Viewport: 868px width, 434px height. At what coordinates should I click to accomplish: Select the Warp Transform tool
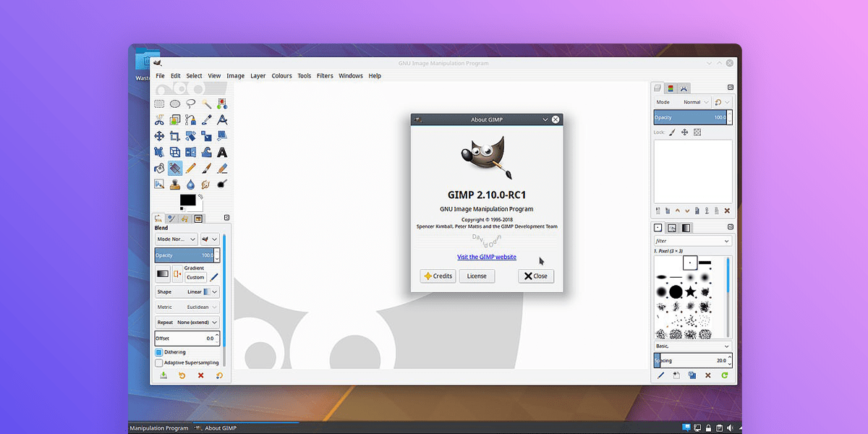click(207, 152)
